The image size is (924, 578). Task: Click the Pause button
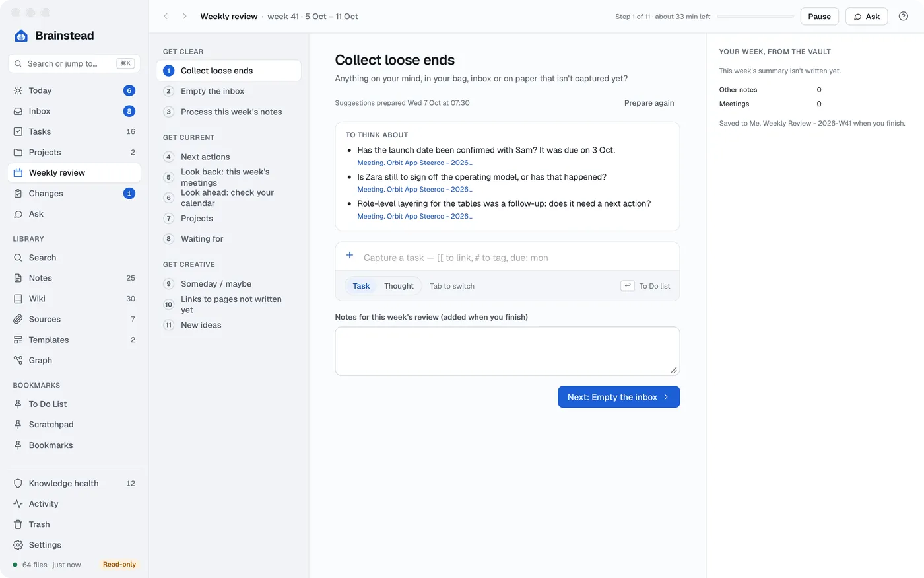click(819, 17)
